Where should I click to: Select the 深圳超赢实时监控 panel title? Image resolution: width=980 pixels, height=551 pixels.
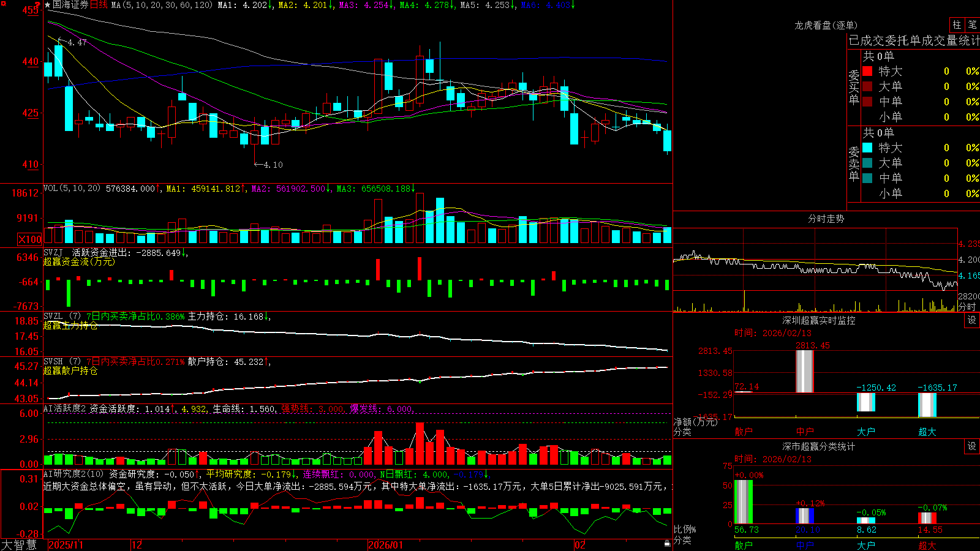819,320
